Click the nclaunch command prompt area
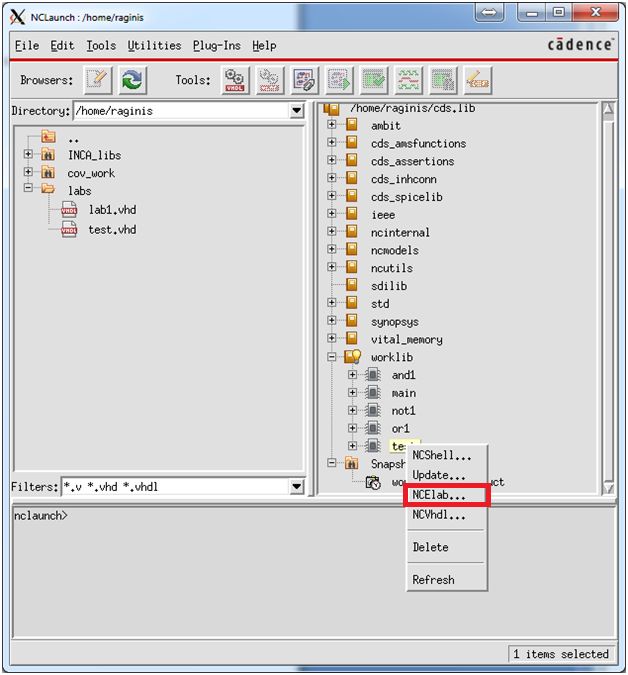Viewport: 628px width, 675px height. click(x=313, y=572)
